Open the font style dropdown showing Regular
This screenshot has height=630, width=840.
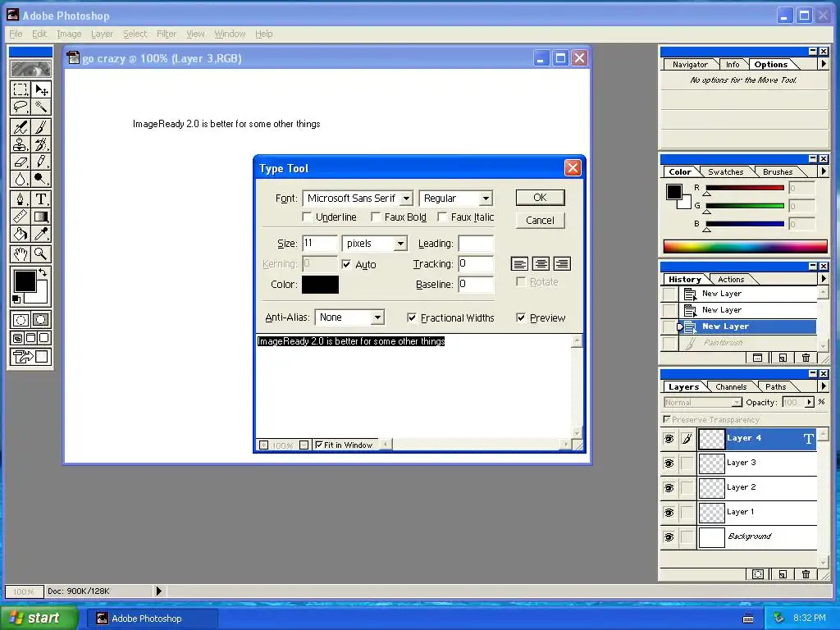pyautogui.click(x=486, y=199)
